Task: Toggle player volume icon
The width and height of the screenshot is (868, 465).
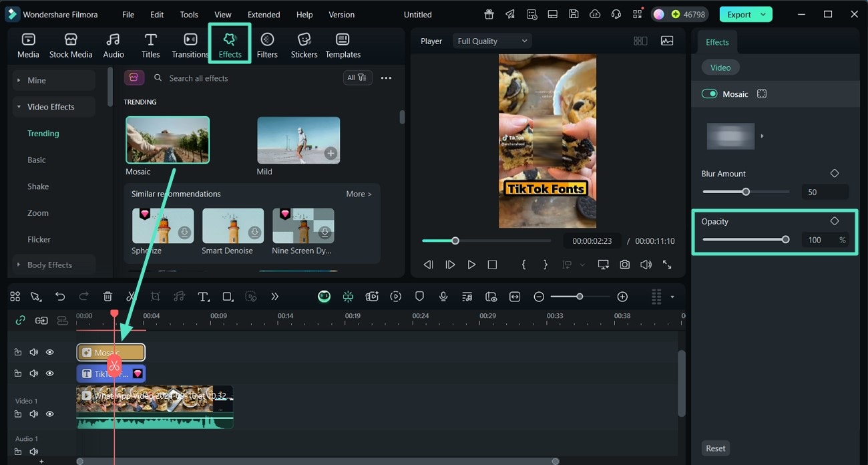Action: point(646,265)
